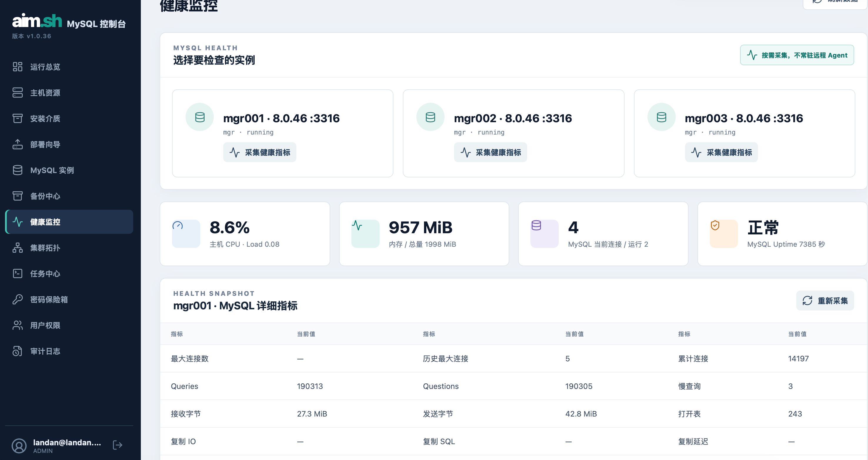Collect health metrics for mgr001
Viewport: 868px width, 460px height.
(260, 152)
